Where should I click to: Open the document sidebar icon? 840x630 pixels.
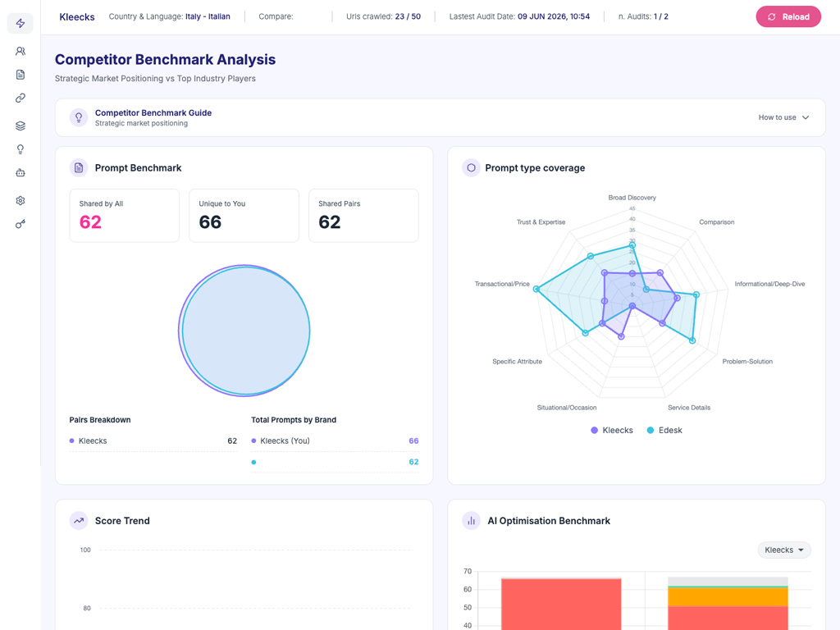pyautogui.click(x=21, y=75)
